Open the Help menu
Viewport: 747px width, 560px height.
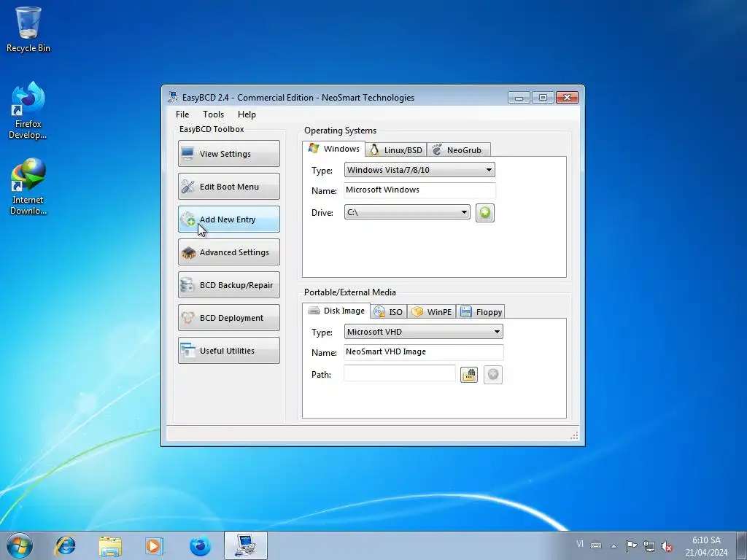(x=247, y=114)
